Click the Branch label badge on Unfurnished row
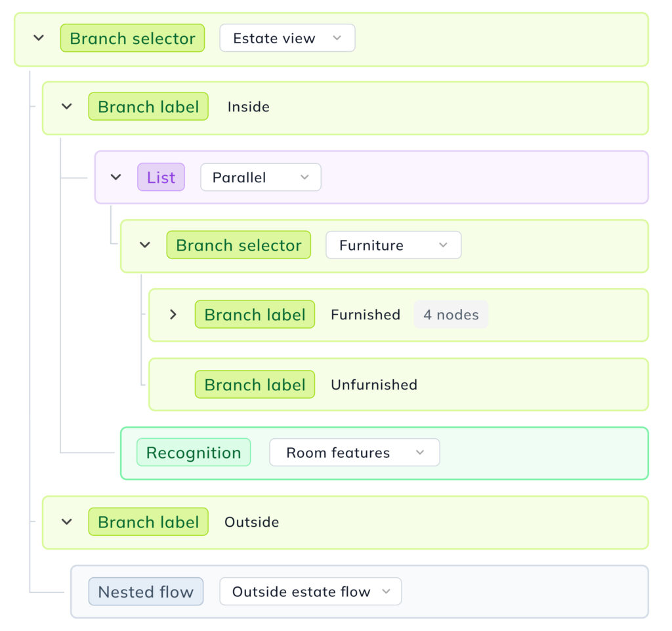Viewport: 672px width, 631px height. coord(255,384)
